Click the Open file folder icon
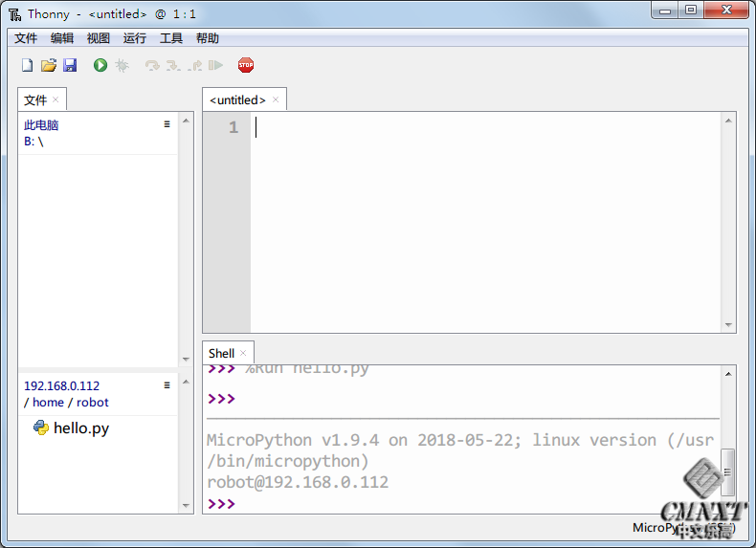The width and height of the screenshot is (756, 548). pyautogui.click(x=48, y=65)
